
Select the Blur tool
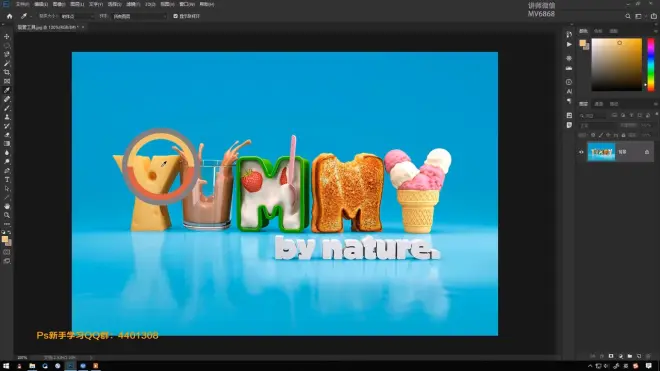coord(7,153)
